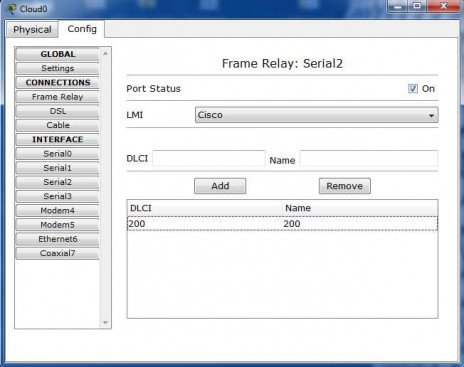Image resolution: width=464 pixels, height=367 pixels.
Task: Open the Ethernet6 interface
Action: 57,239
